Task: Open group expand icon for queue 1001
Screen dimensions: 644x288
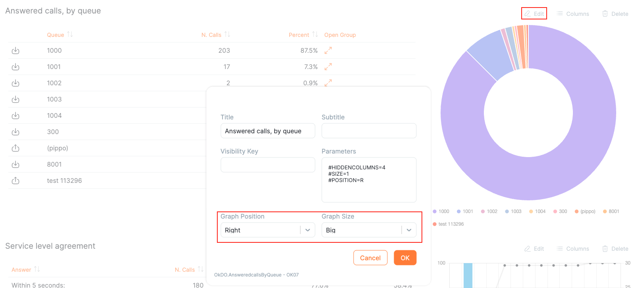Action: tap(328, 67)
